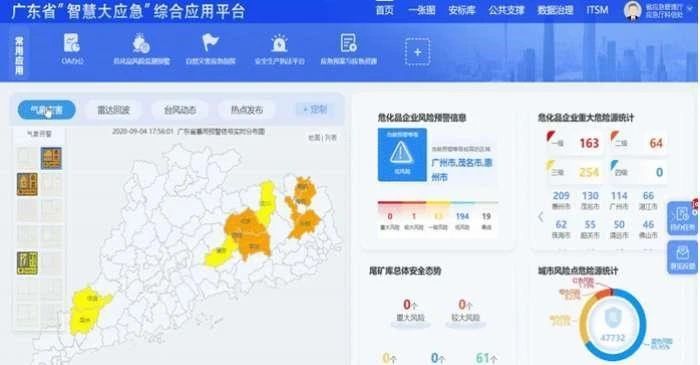
Task: Click the narrow yellow region on the map
Action: pos(267,202)
